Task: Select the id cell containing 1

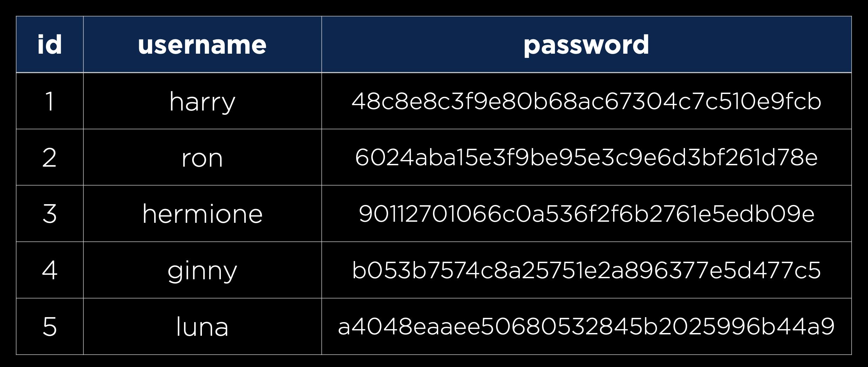Action: (x=49, y=101)
